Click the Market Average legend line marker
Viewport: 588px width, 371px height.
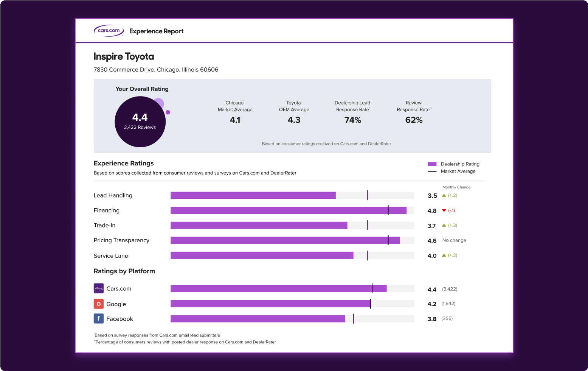pos(432,171)
